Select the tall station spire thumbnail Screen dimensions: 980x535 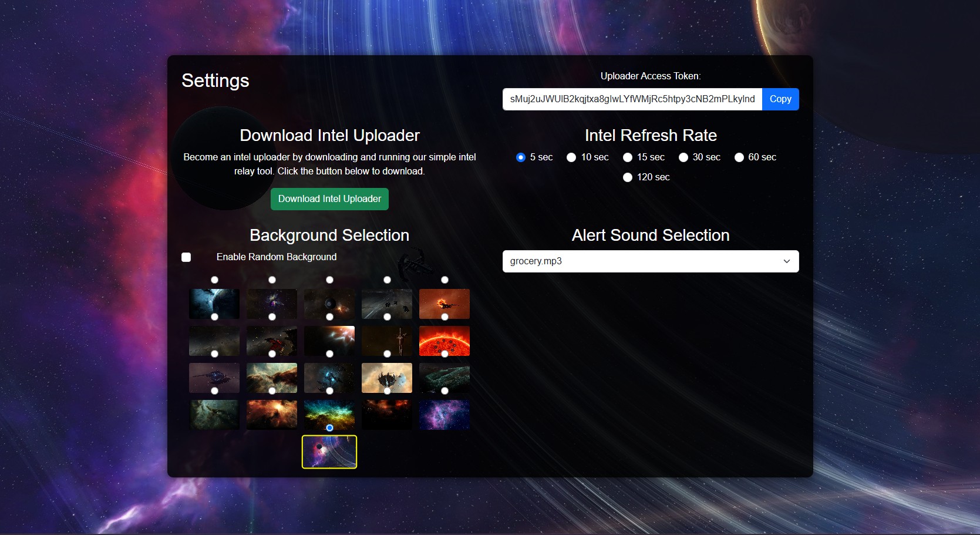coord(387,341)
